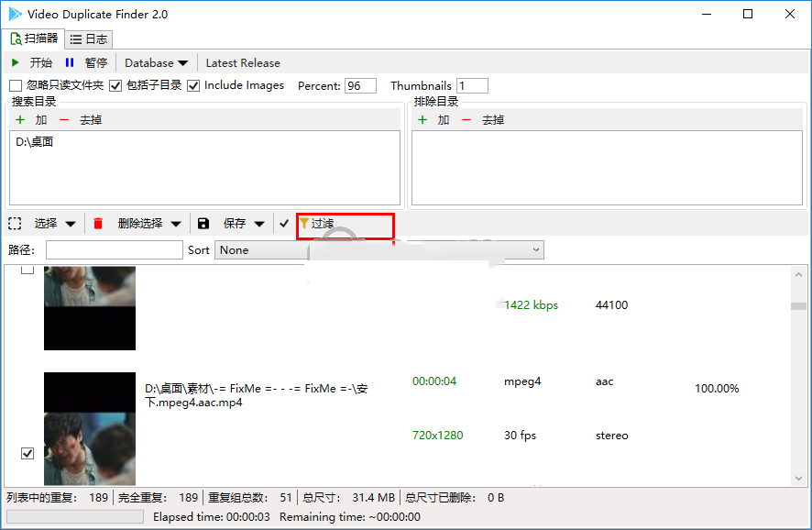Click the 安下.mpeg4.aac.mp4 video thumbnail
812x530 pixels.
pyautogui.click(x=90, y=428)
